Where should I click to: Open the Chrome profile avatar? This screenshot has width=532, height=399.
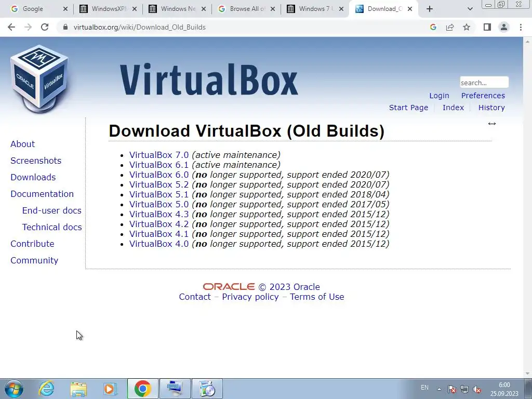[504, 27]
